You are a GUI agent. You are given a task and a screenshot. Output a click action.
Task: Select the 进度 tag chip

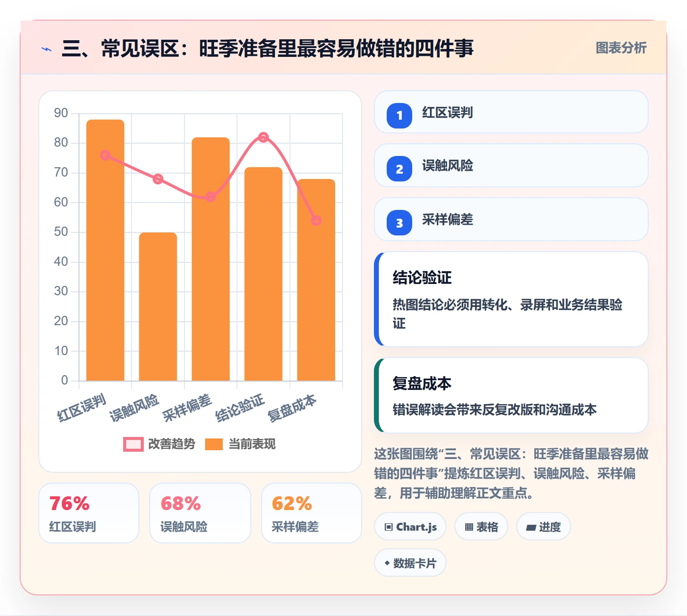coord(544,527)
